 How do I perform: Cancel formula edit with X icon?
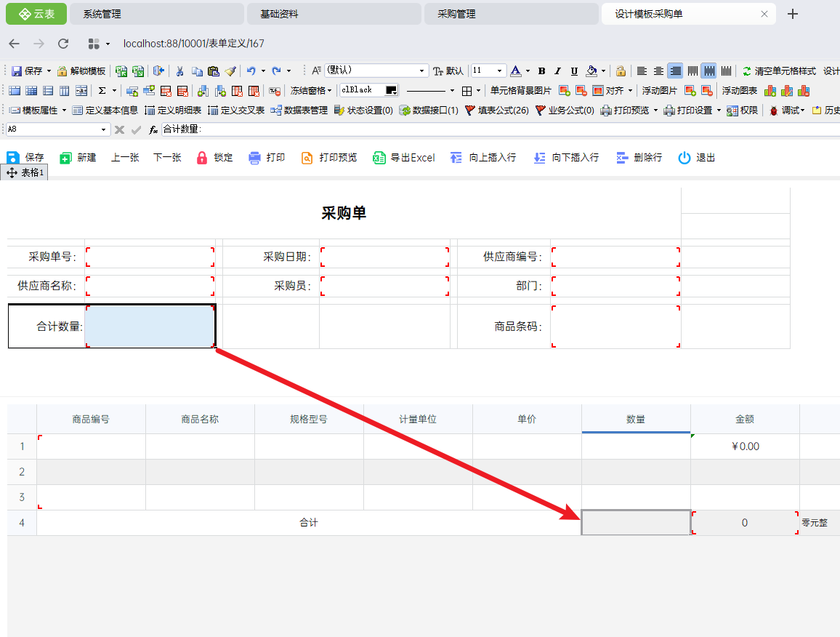[119, 129]
